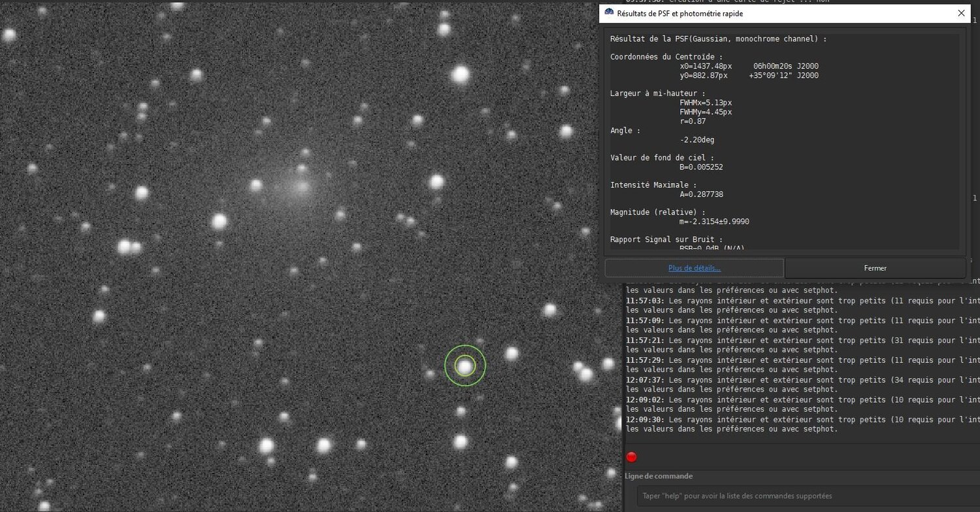The height and width of the screenshot is (512, 980).
Task: Click the declination "+35°09'12" J2000"
Action: pyautogui.click(x=784, y=75)
